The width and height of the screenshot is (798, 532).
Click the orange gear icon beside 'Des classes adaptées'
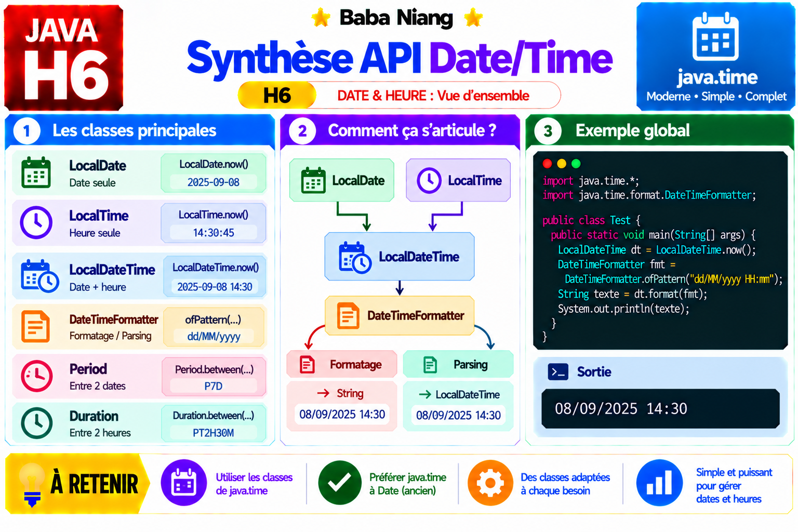pyautogui.click(x=490, y=483)
